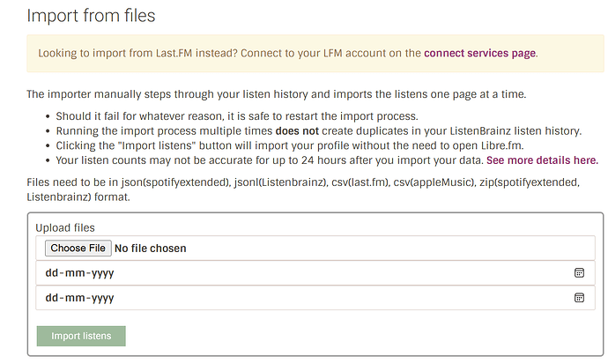The image size is (608, 364).
Task: Click the Should it fail bullet item
Action: 237,116
